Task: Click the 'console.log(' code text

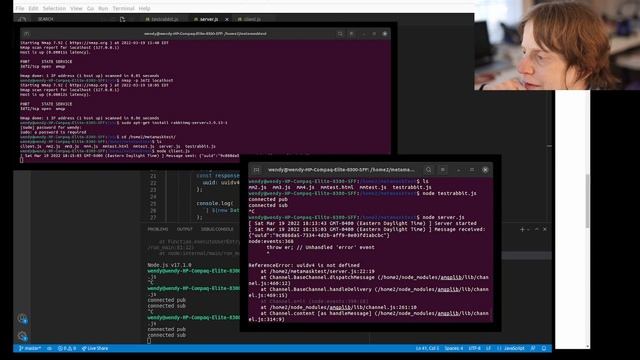Action: [215, 203]
